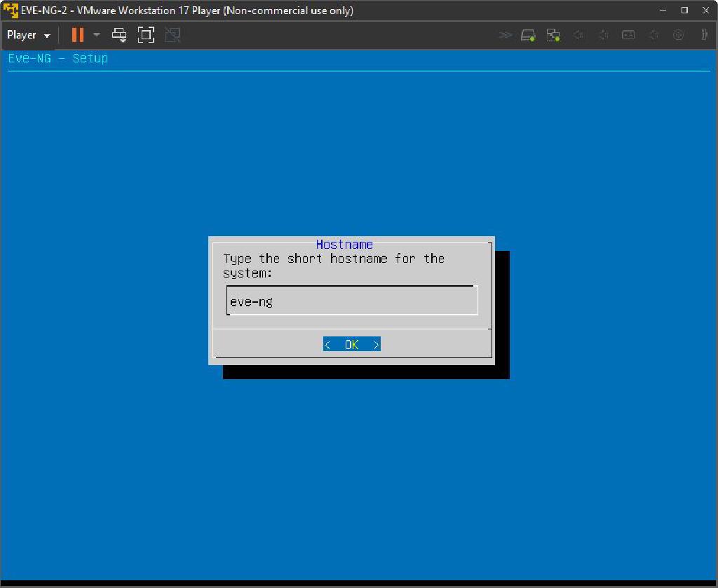Click the hostname input field containing eve-ng
Screen dimensions: 718x588
(x=351, y=302)
